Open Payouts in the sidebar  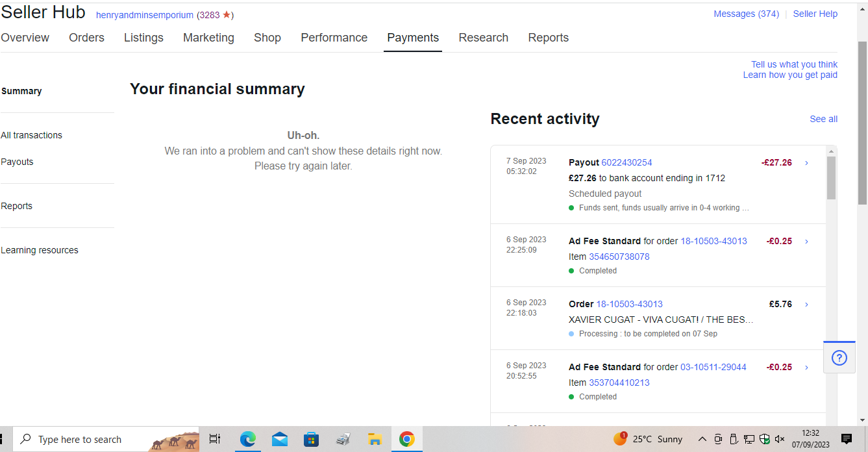click(x=17, y=162)
